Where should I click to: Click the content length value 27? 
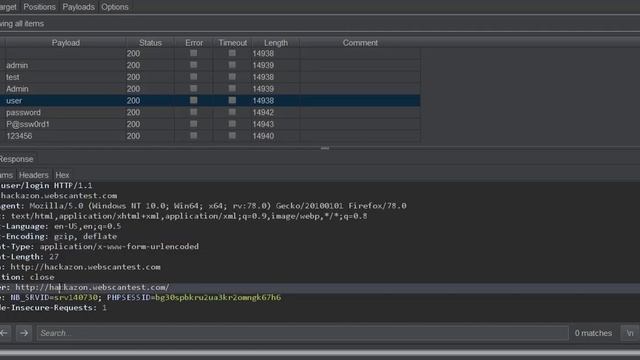pyautogui.click(x=54, y=256)
